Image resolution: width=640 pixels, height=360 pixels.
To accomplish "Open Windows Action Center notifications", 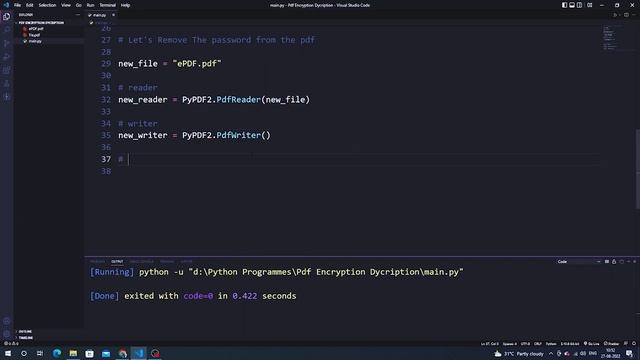I will [629, 353].
